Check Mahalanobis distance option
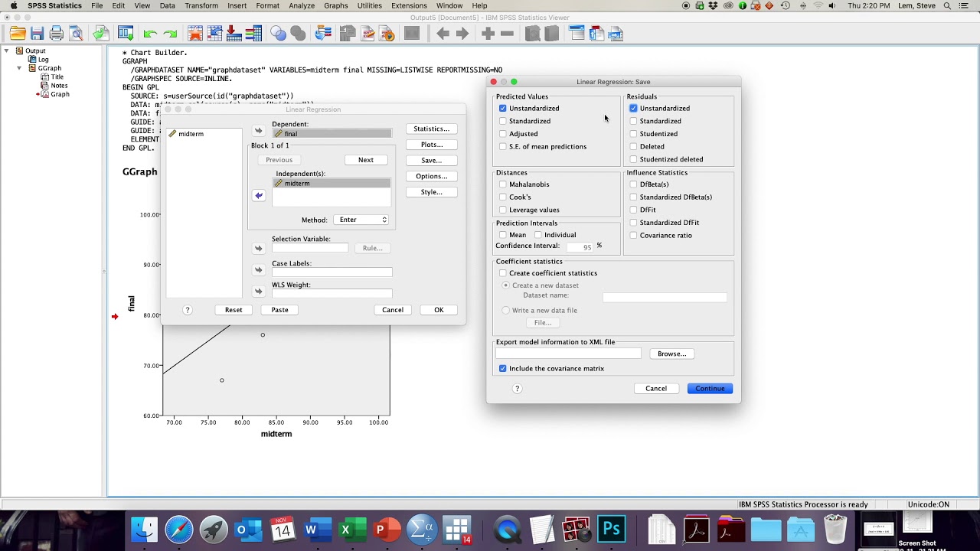The width and height of the screenshot is (980, 551). (502, 184)
